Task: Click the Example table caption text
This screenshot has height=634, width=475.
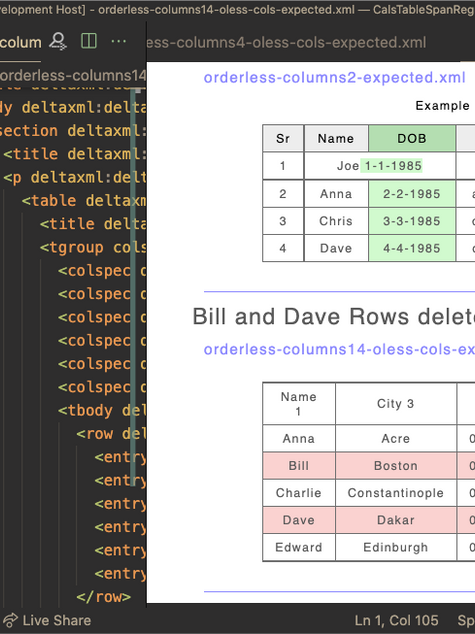Action: point(442,106)
